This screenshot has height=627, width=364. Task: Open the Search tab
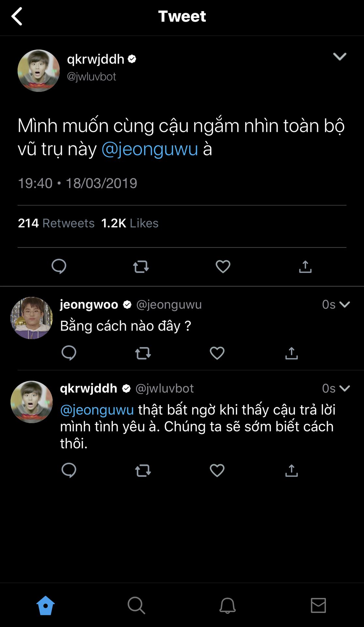coord(136,605)
